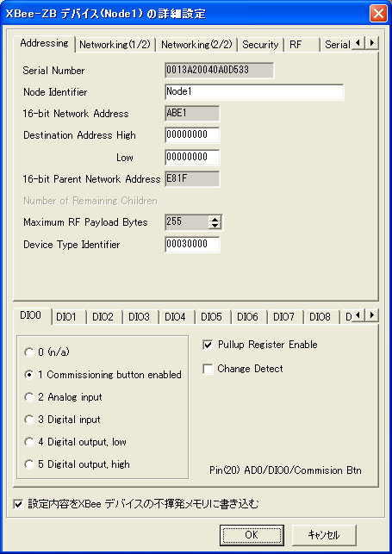Open the DIO3 tab
Viewport: 392px width, 554px height.
[140, 317]
